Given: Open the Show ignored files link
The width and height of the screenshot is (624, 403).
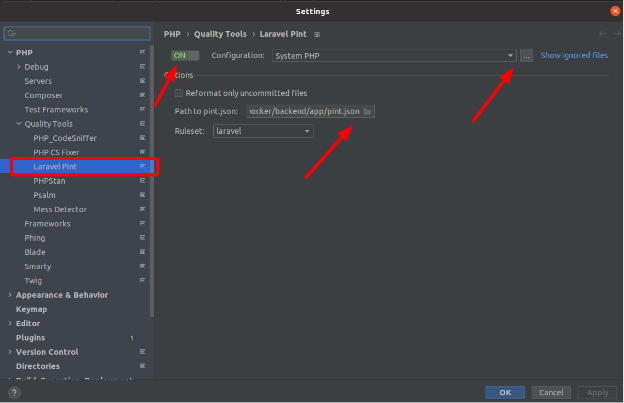Looking at the screenshot, I should pos(574,55).
